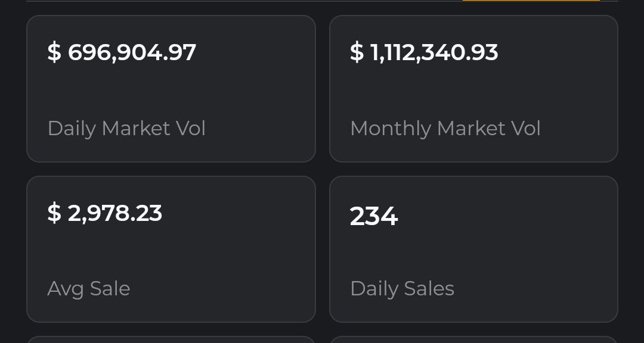
Task: Select the partially visible card below Daily Sales
Action: [x=473, y=339]
